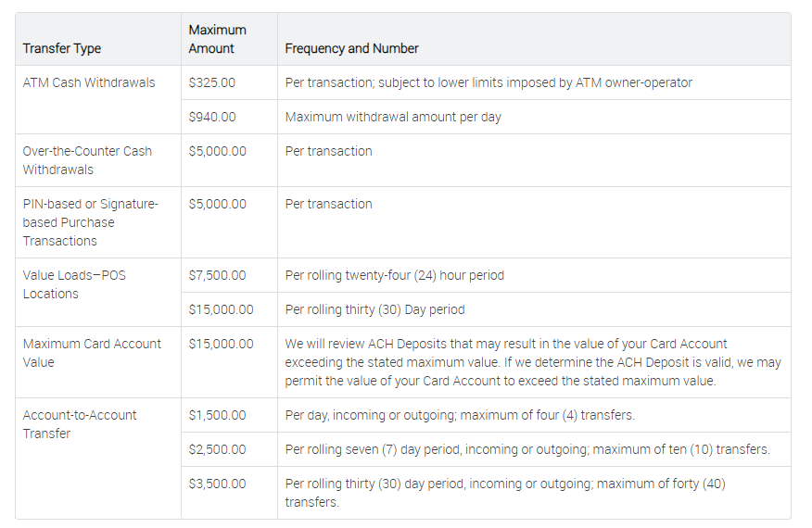Click the Transfer Type column header

point(62,48)
